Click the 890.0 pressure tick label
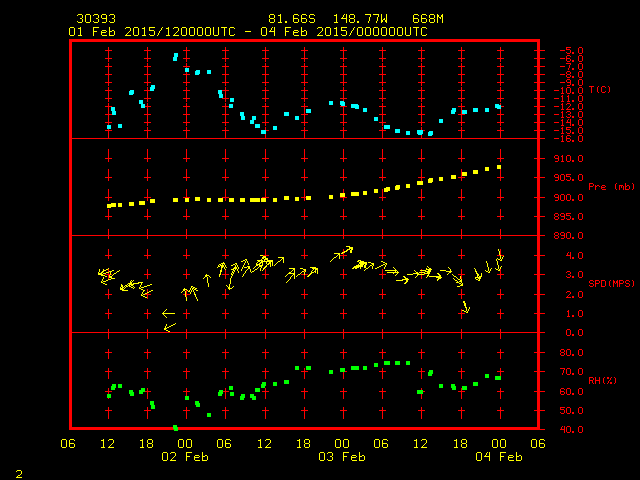The image size is (640, 480). (x=569, y=236)
